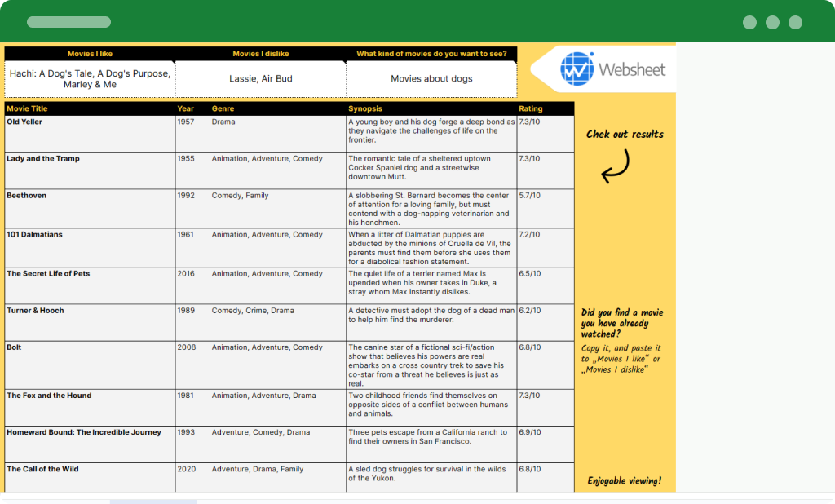
Task: Click the 'Comedy, Crime, Drama' genre cell
Action: [278, 322]
